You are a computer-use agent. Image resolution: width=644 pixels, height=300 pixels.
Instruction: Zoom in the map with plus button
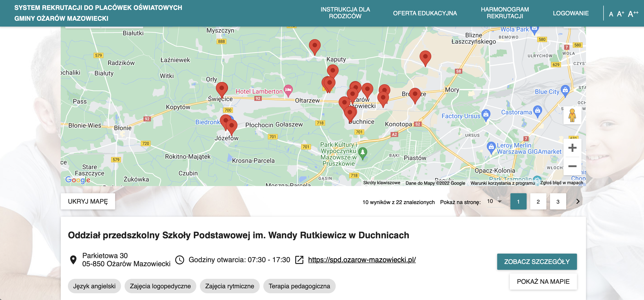572,148
